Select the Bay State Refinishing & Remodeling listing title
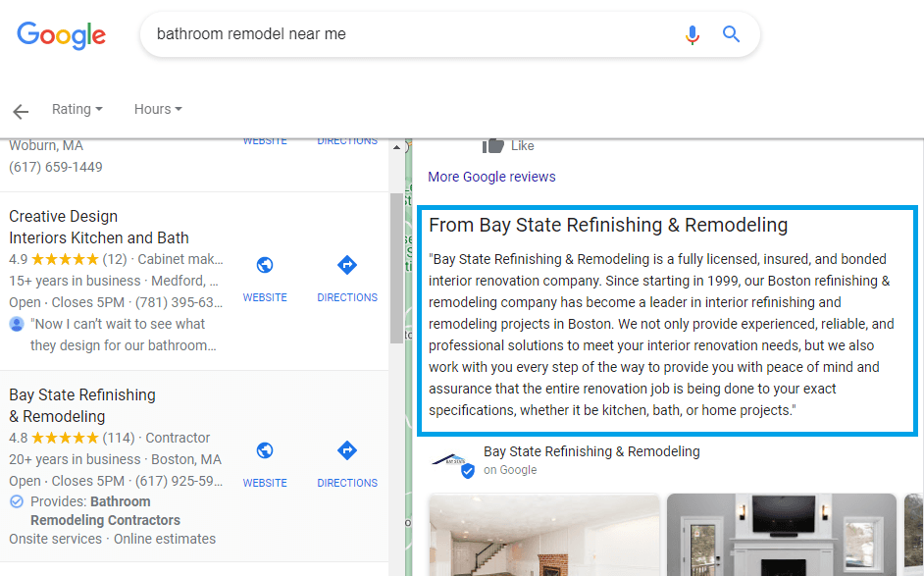Screen dimensions: 924x576 pyautogui.click(x=82, y=405)
